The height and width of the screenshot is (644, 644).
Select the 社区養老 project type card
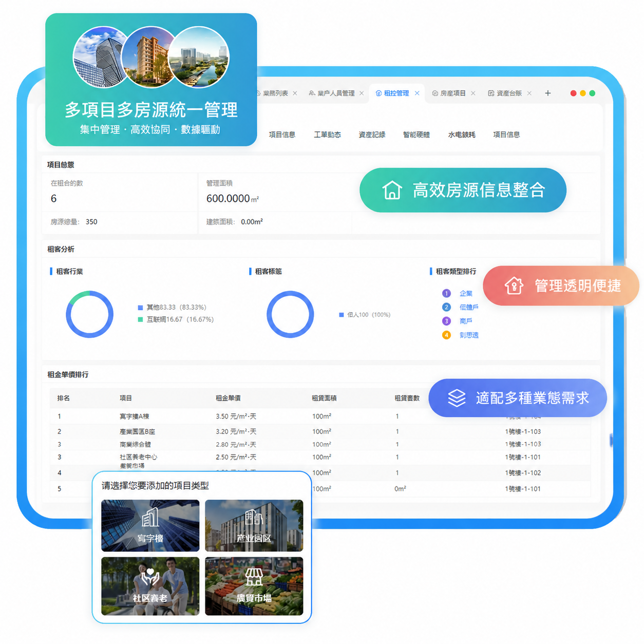pyautogui.click(x=150, y=586)
